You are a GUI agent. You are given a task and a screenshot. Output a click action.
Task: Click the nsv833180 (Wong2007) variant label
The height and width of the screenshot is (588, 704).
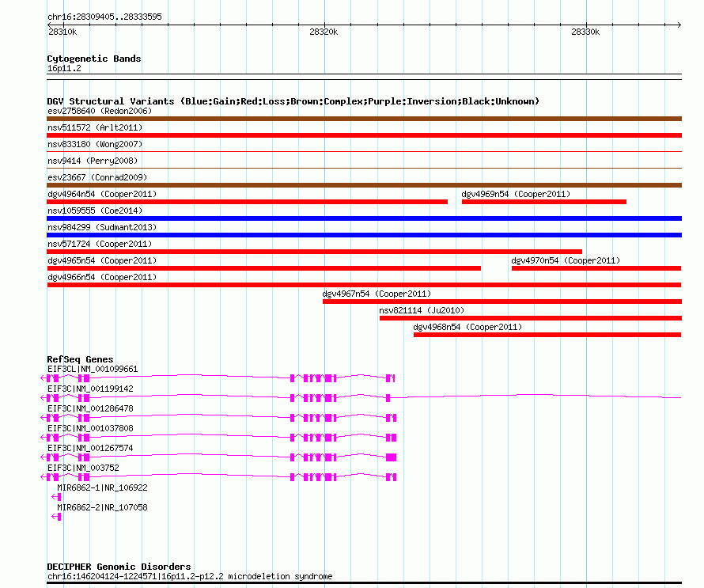pos(95,144)
